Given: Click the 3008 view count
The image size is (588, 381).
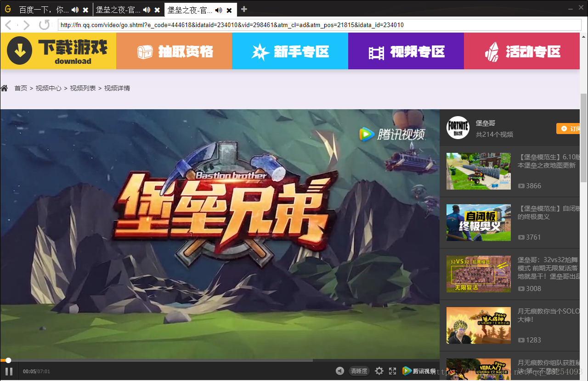Looking at the screenshot, I should click(533, 289).
